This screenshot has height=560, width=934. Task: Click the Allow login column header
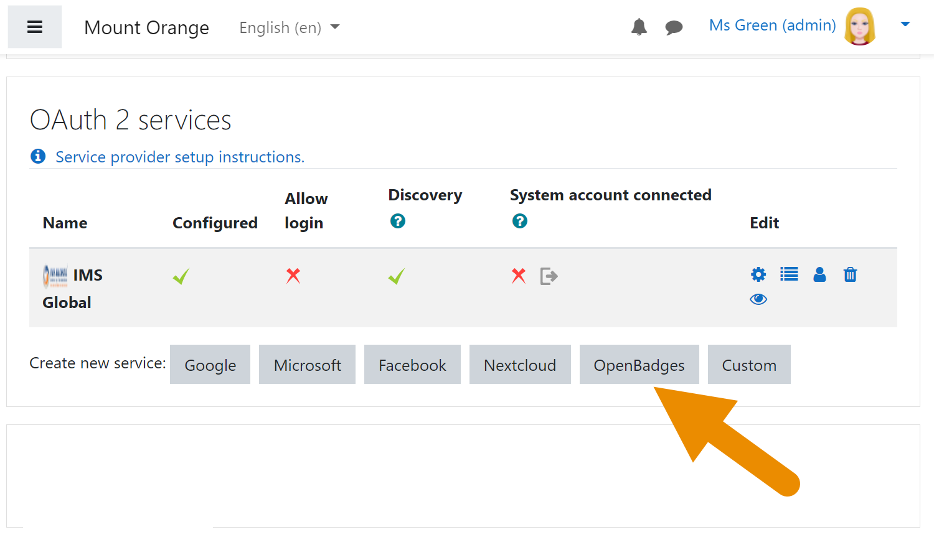click(306, 211)
